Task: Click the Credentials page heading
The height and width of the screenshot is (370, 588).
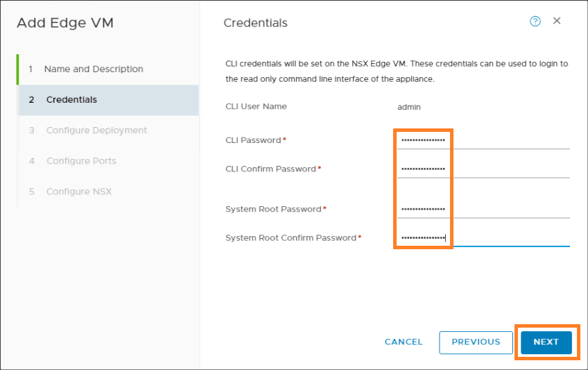Action: pyautogui.click(x=255, y=23)
